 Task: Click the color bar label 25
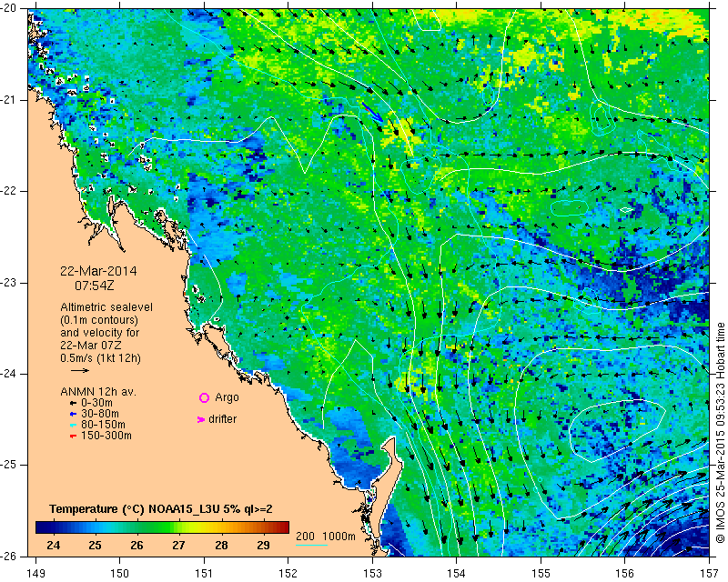point(96,546)
